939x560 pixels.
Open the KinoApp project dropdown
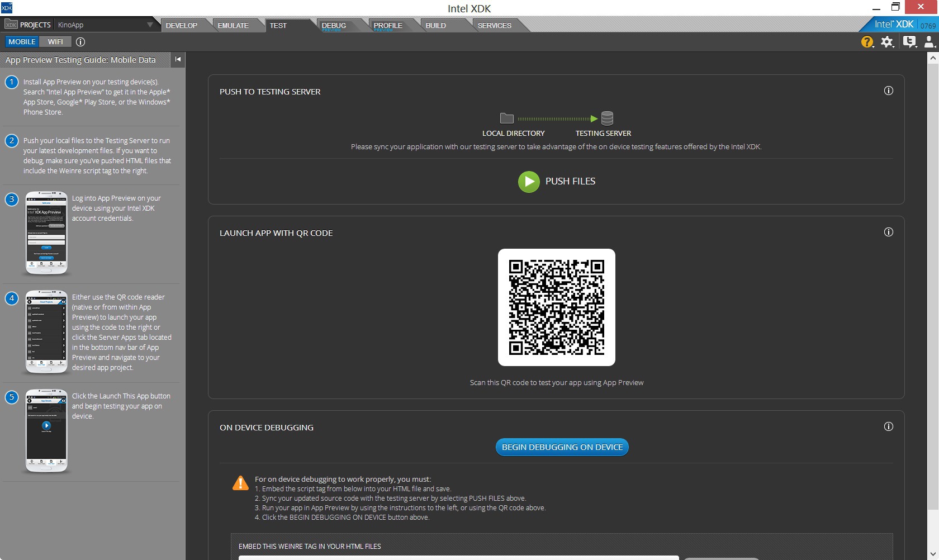[x=106, y=25]
